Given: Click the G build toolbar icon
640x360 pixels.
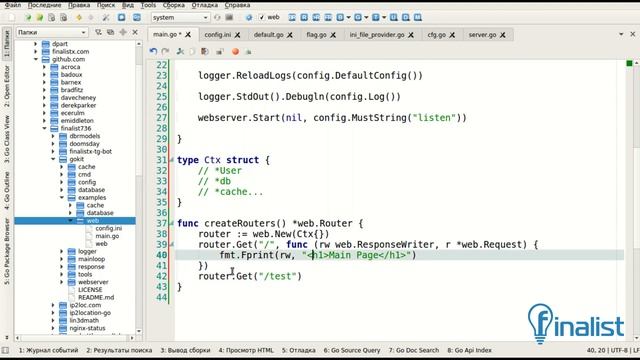Looking at the screenshot, I should 358,18.
